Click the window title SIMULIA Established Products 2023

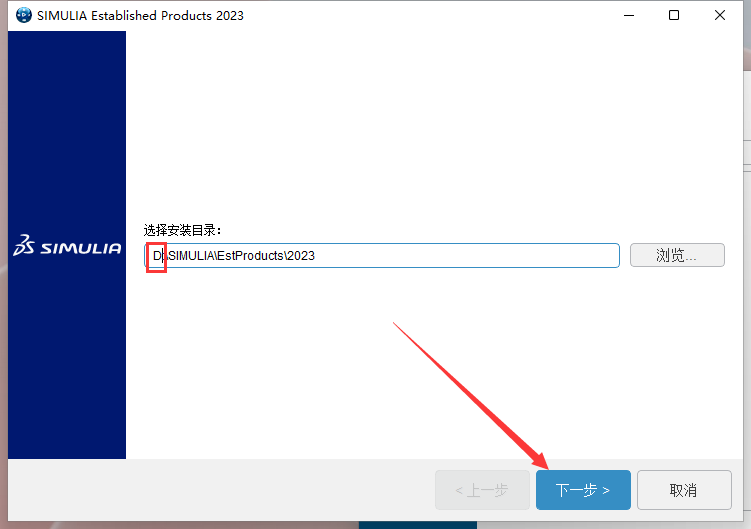[x=140, y=15]
